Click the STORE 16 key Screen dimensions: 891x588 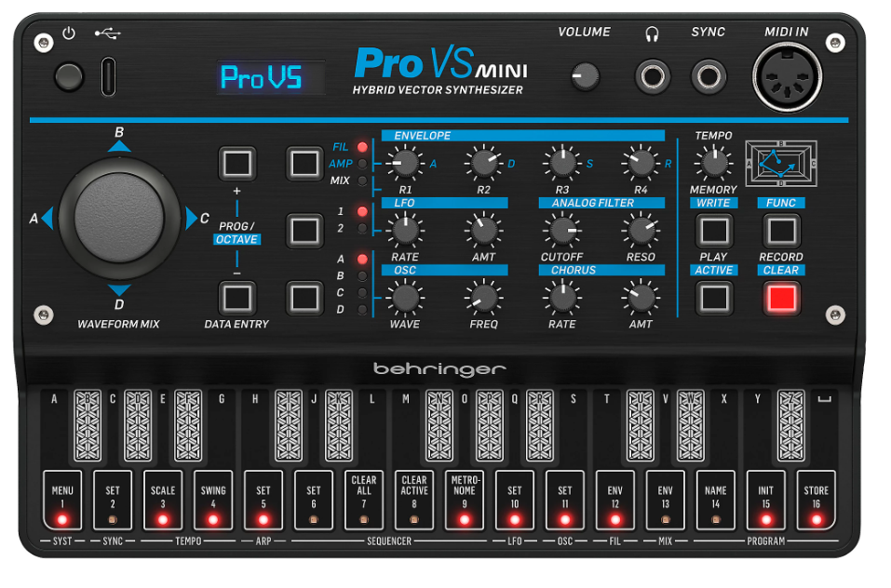coord(816,500)
